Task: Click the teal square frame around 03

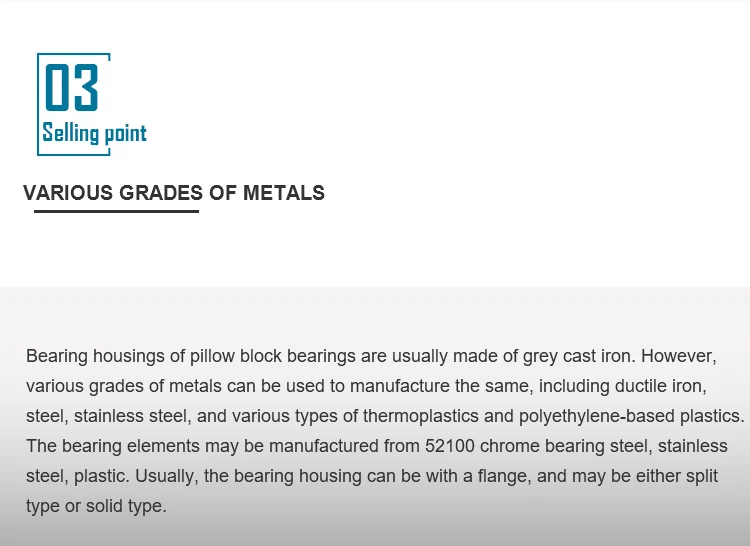Action: (x=74, y=104)
